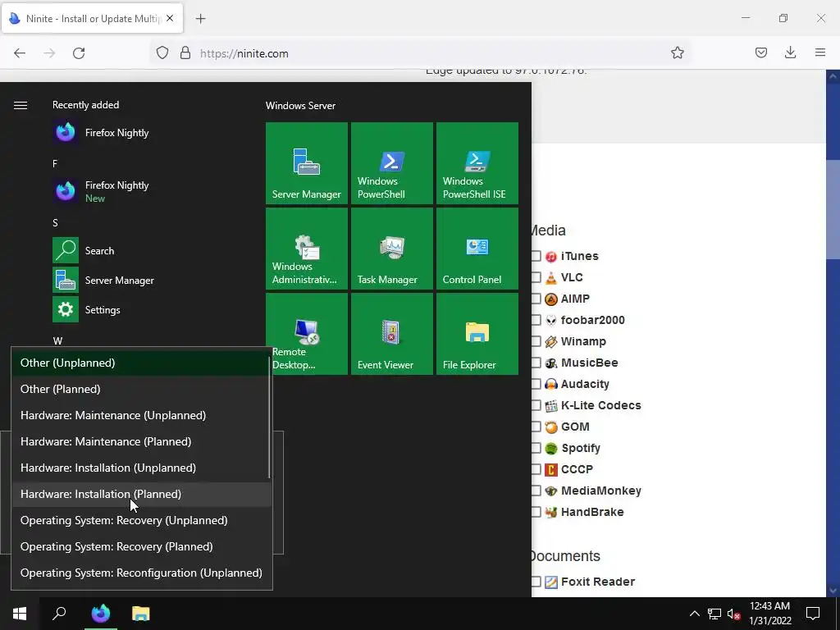Viewport: 840px width, 630px height.
Task: Close the Ninite tab
Action: [170, 18]
